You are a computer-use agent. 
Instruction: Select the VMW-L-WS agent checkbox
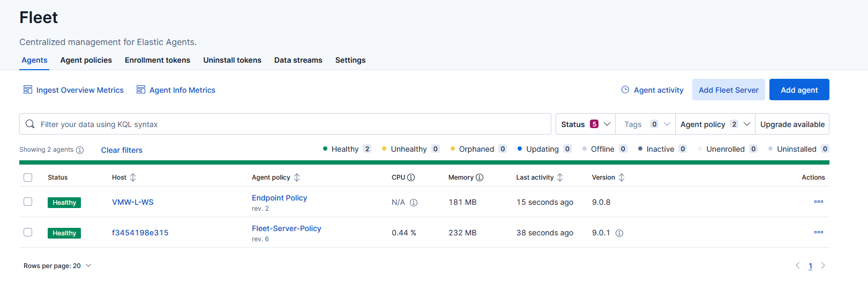(28, 202)
